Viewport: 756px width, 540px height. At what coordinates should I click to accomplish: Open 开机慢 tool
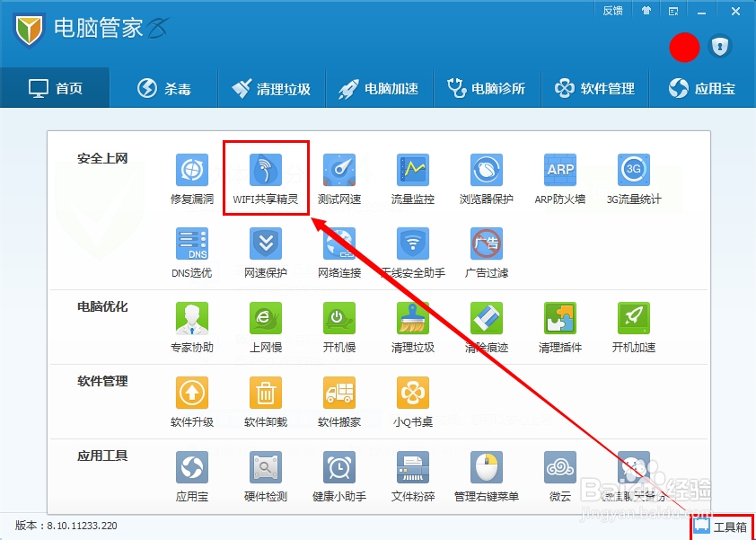[339, 328]
